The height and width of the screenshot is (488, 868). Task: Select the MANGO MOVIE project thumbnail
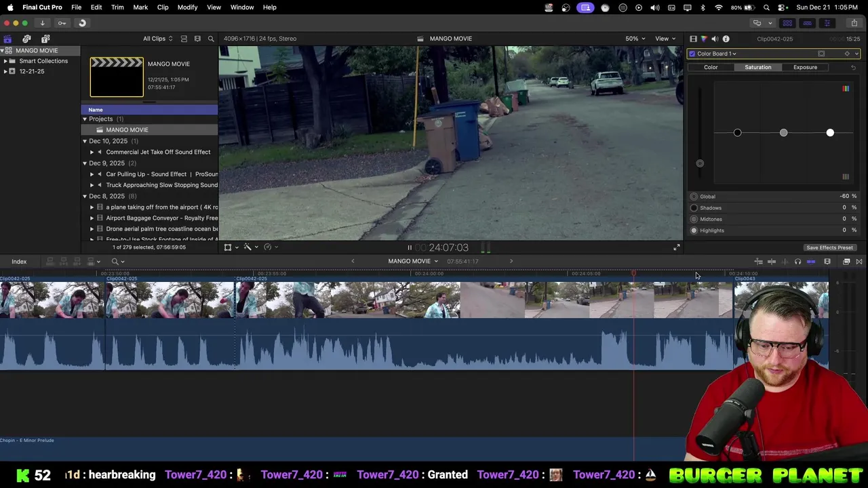tap(117, 77)
